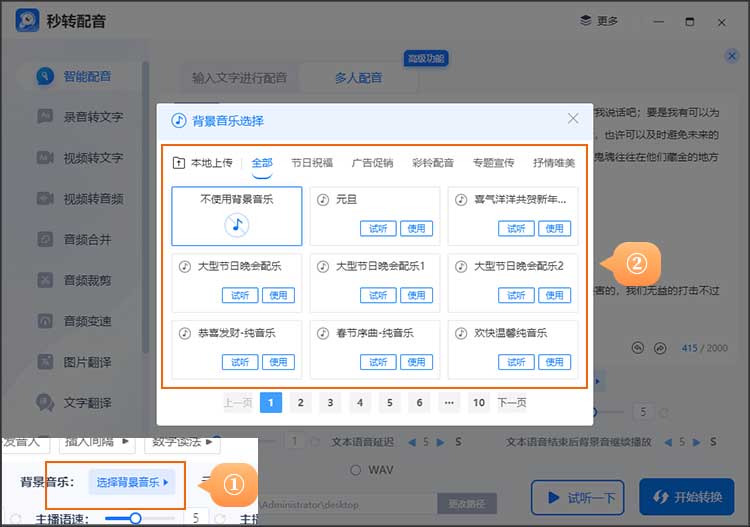Decrease 文本语音延迟 value with left arrow
The image size is (750, 527).
(x=412, y=442)
